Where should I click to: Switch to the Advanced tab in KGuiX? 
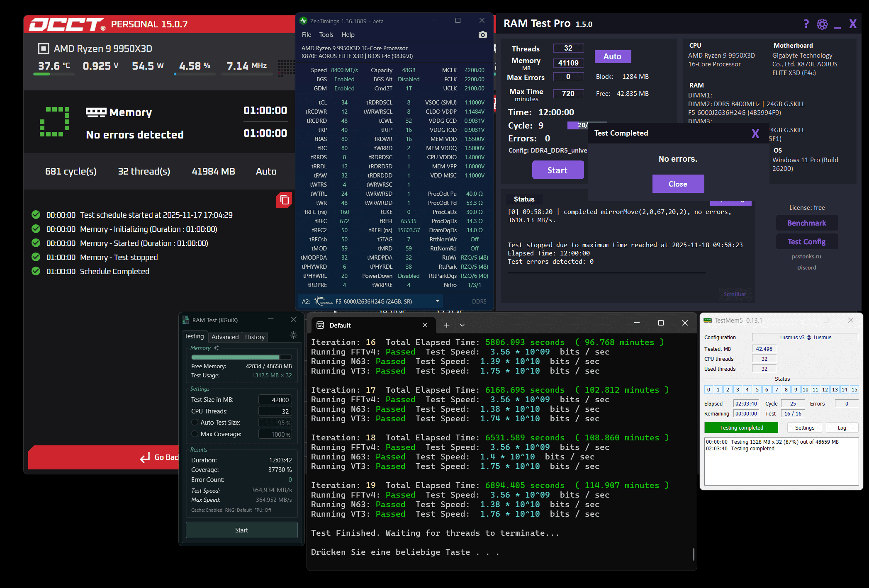tap(225, 337)
